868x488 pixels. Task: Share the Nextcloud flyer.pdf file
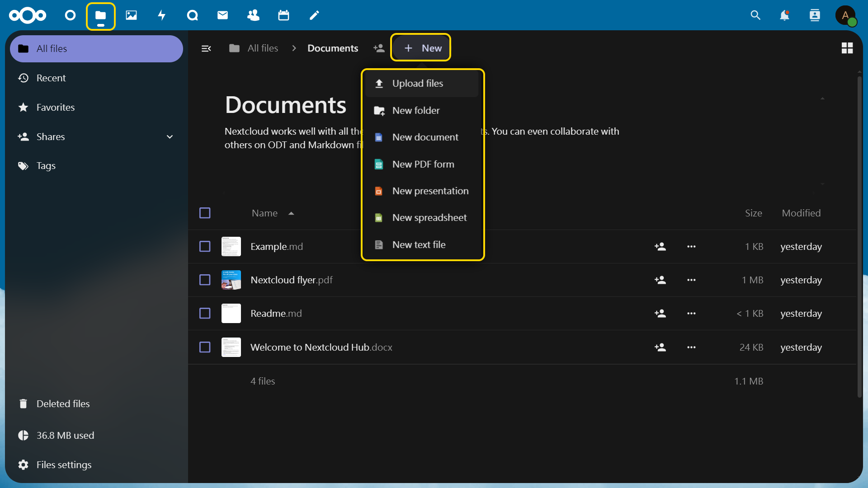click(660, 280)
